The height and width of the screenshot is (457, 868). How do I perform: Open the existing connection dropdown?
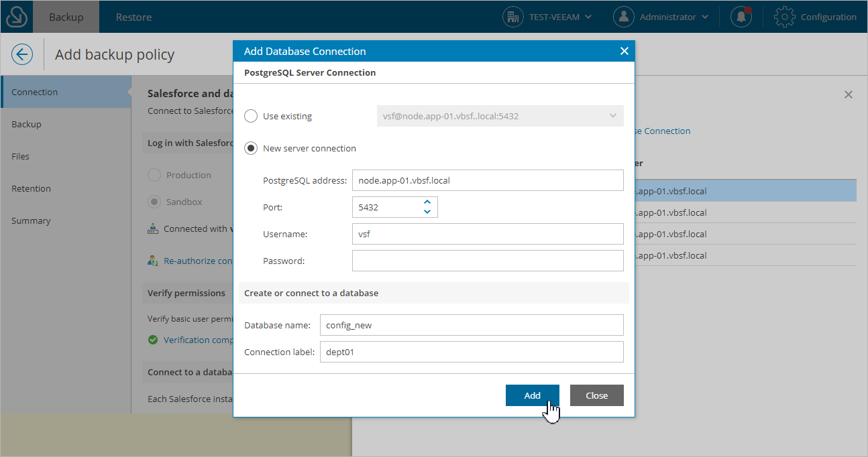point(499,116)
